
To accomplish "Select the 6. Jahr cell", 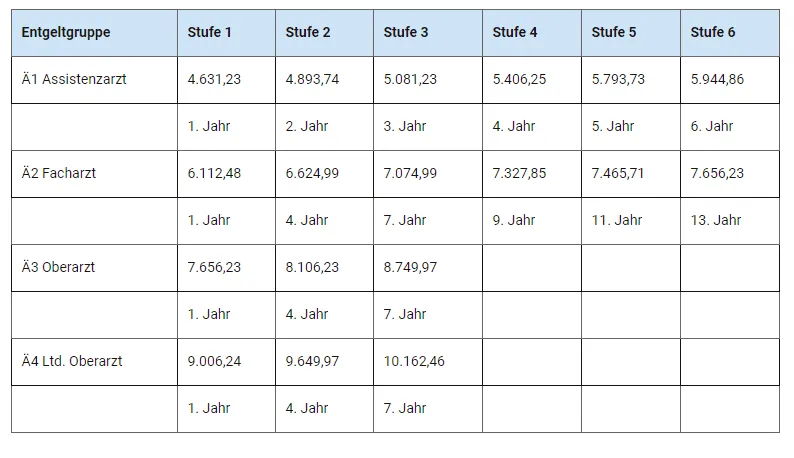I will 712,126.
